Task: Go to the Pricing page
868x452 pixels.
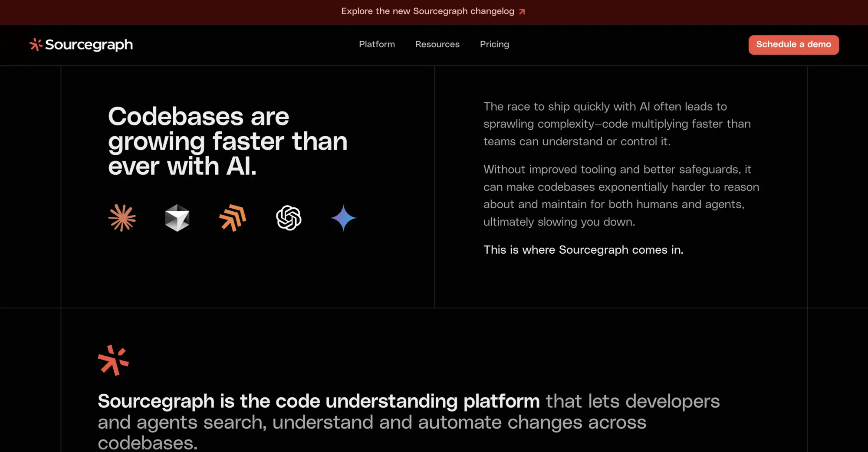Action: pyautogui.click(x=494, y=44)
